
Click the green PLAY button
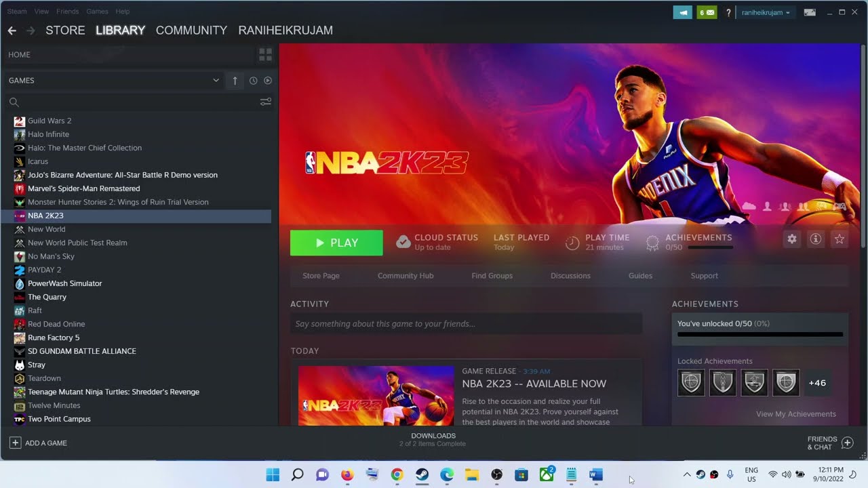[336, 243]
